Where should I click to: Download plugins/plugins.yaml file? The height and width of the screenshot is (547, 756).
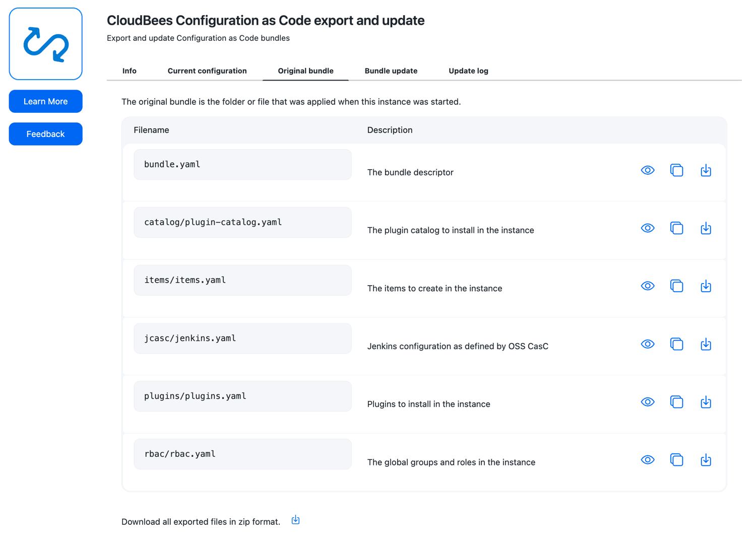tap(706, 402)
